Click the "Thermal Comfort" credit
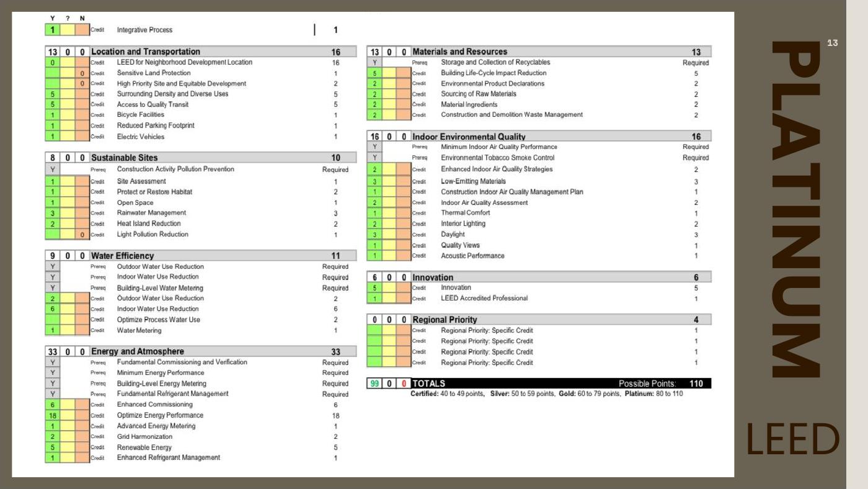Screen dimensions: 868x489 point(466,213)
